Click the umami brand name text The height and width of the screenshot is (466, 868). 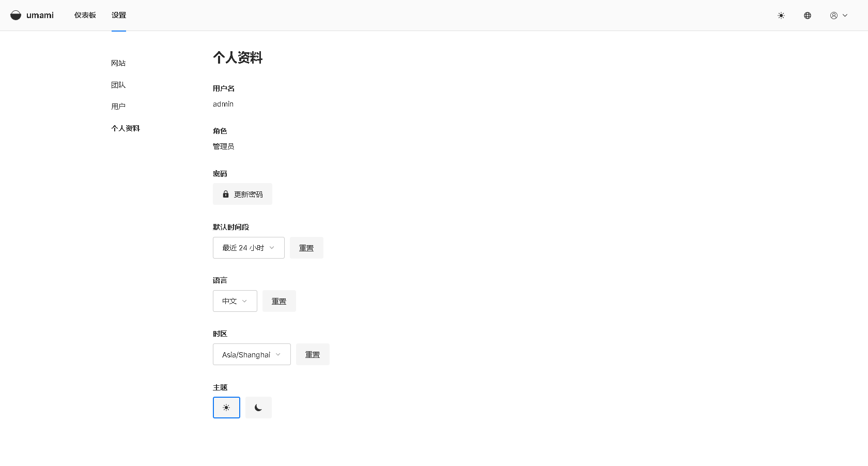coord(40,16)
